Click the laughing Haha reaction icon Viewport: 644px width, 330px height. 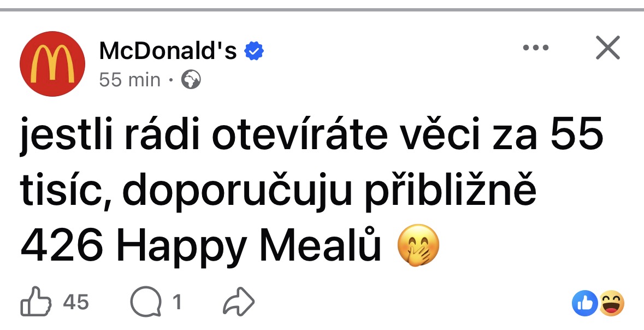coord(612,303)
